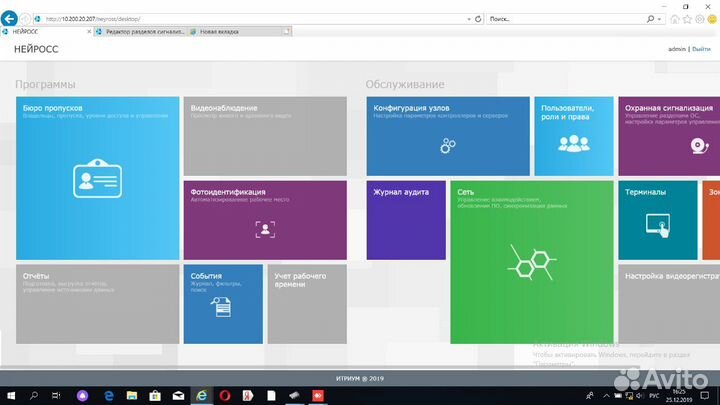Open the Терминалы tile
The width and height of the screenshot is (720, 405).
coord(657,219)
